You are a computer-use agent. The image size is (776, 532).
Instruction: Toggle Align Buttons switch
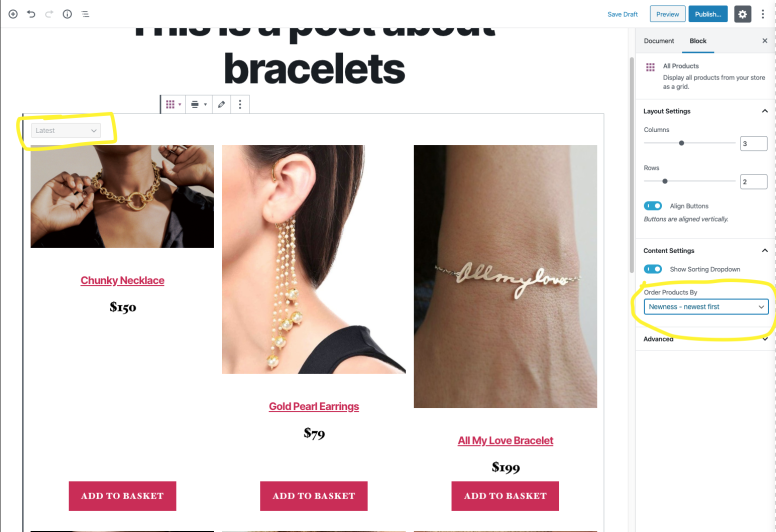click(653, 206)
